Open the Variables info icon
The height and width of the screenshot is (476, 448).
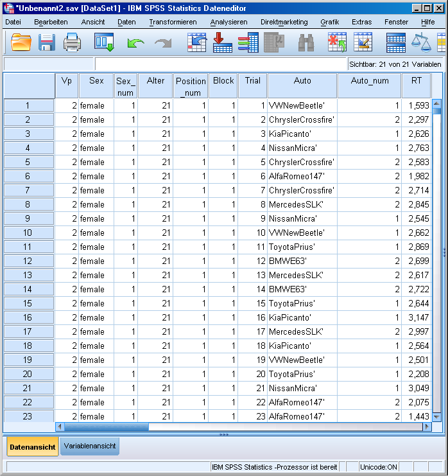tap(248, 42)
